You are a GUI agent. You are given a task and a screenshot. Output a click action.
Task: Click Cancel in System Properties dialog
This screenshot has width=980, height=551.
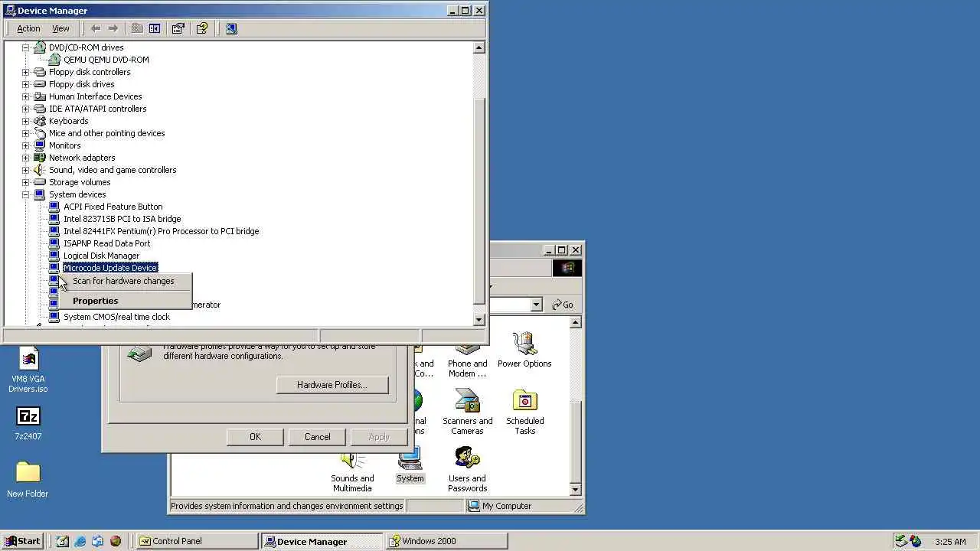click(317, 437)
